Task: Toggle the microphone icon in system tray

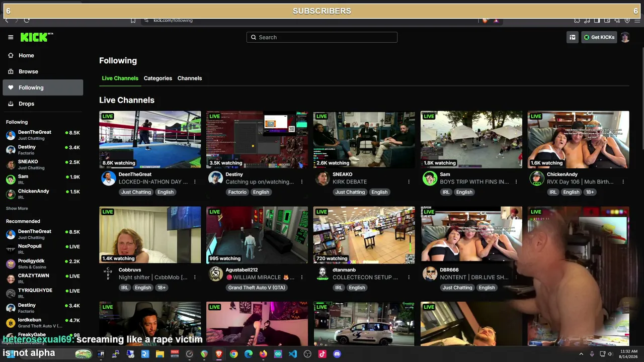Action: pyautogui.click(x=592, y=354)
